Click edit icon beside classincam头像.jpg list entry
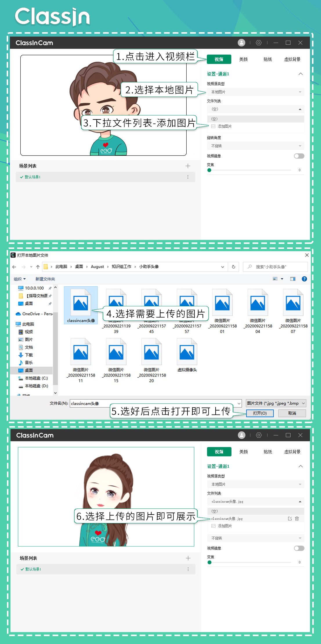This screenshot has height=644, width=321. click(x=290, y=518)
